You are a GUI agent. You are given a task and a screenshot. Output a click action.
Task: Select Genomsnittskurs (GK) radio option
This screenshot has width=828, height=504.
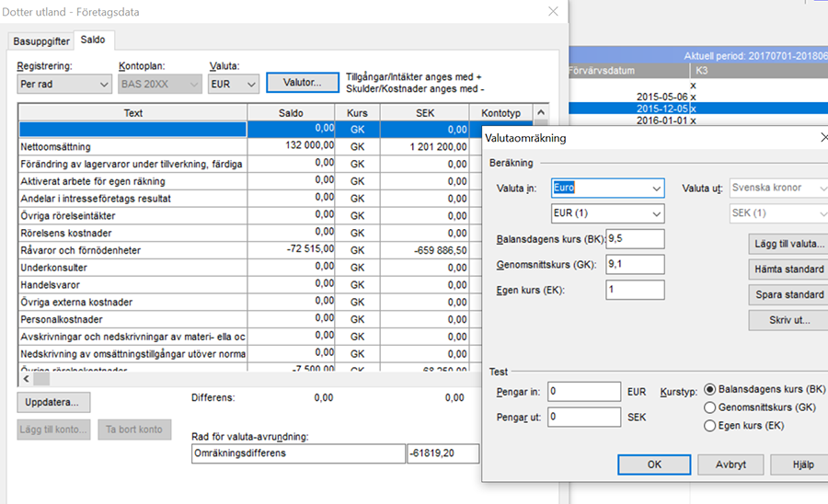tap(709, 407)
